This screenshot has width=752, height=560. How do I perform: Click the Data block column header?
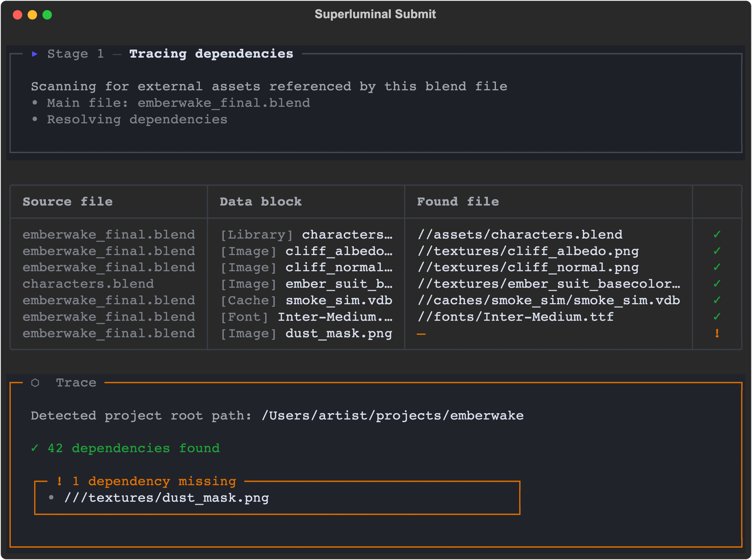pos(261,202)
